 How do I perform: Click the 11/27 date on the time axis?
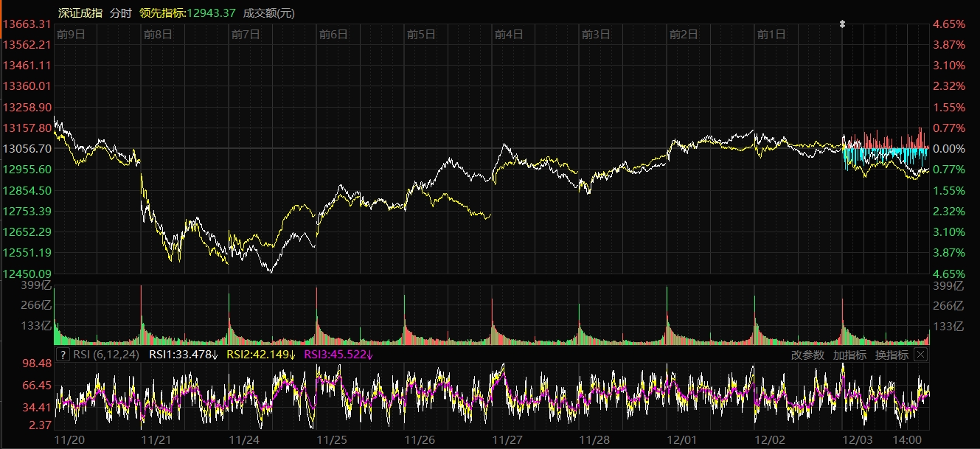(507, 439)
